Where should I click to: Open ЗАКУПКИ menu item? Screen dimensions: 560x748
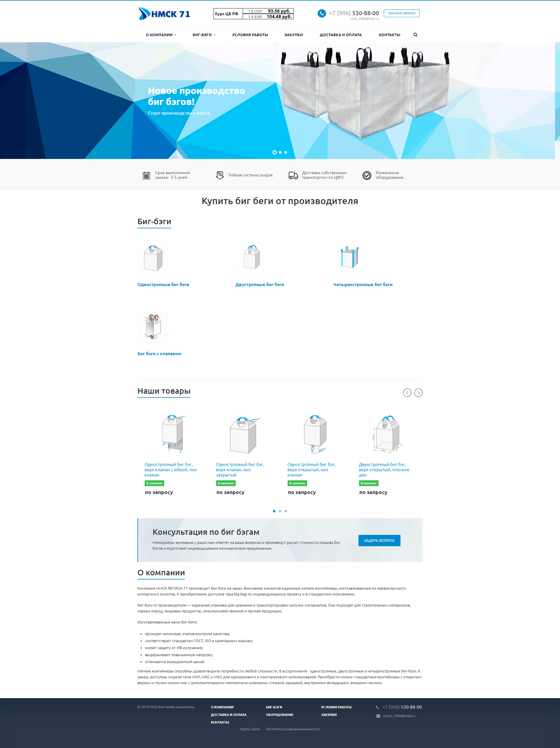point(293,35)
